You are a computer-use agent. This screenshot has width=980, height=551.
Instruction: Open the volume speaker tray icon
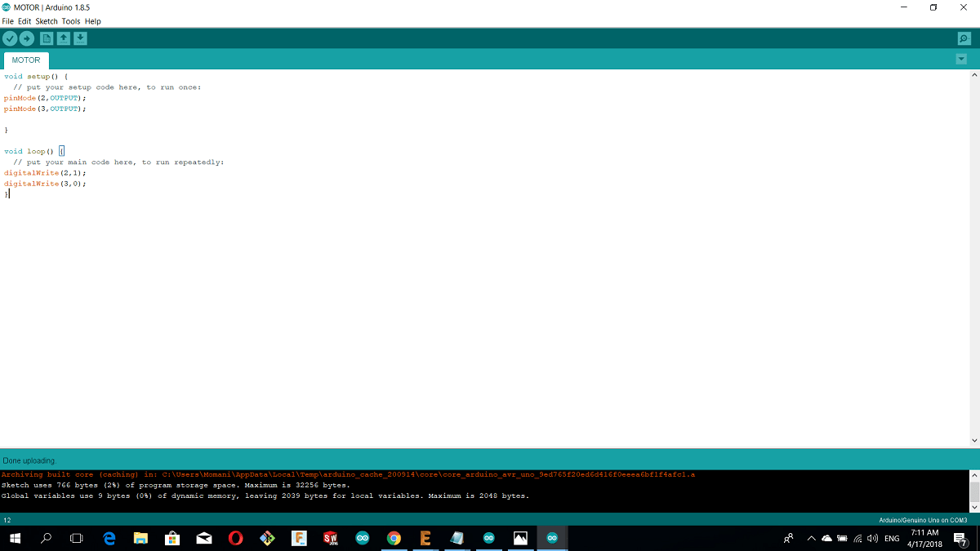click(872, 538)
